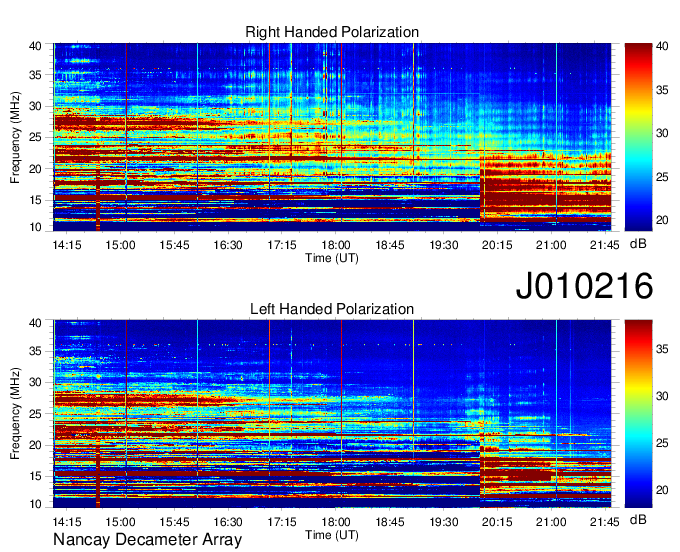This screenshot has height=552, width=680.
Task: Click the 19:30 time tick on bottom plot
Action: (x=444, y=522)
